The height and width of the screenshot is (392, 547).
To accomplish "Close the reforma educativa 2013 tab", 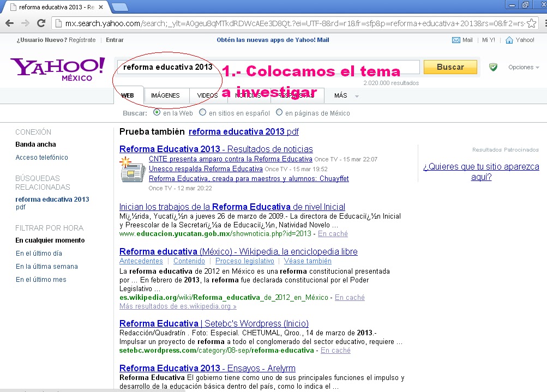I will (x=101, y=7).
